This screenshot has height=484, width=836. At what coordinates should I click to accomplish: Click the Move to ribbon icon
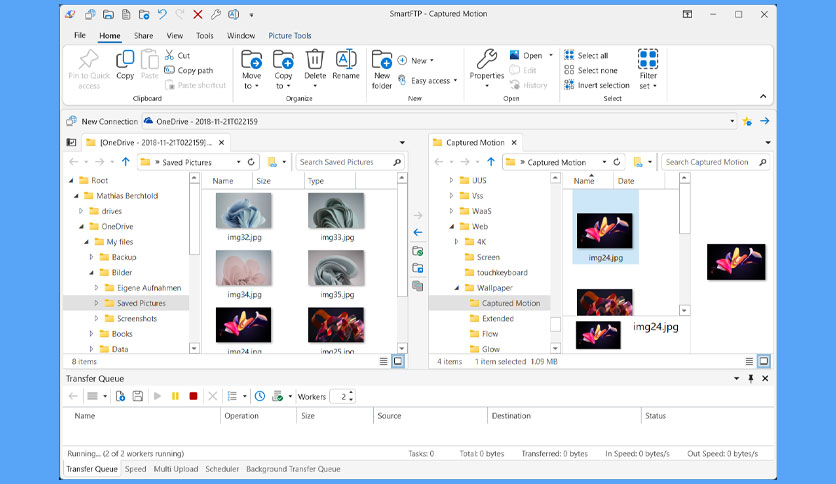click(x=251, y=60)
